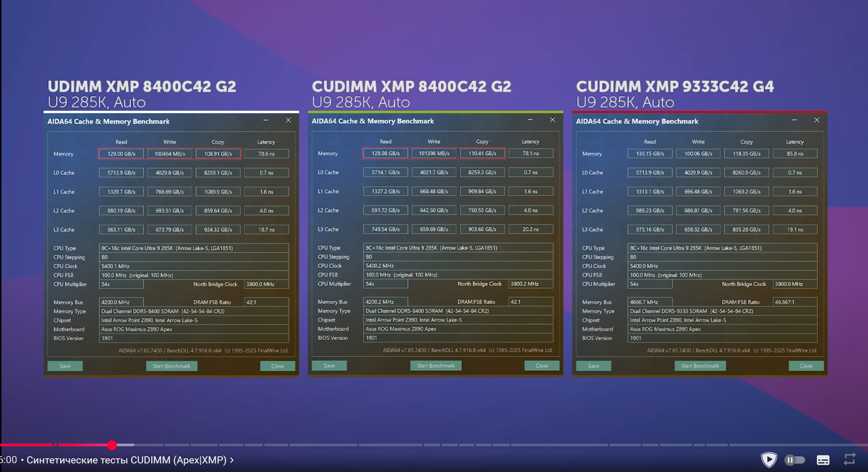Toggle the autoplay switch
The image size is (868, 472).
(x=794, y=460)
